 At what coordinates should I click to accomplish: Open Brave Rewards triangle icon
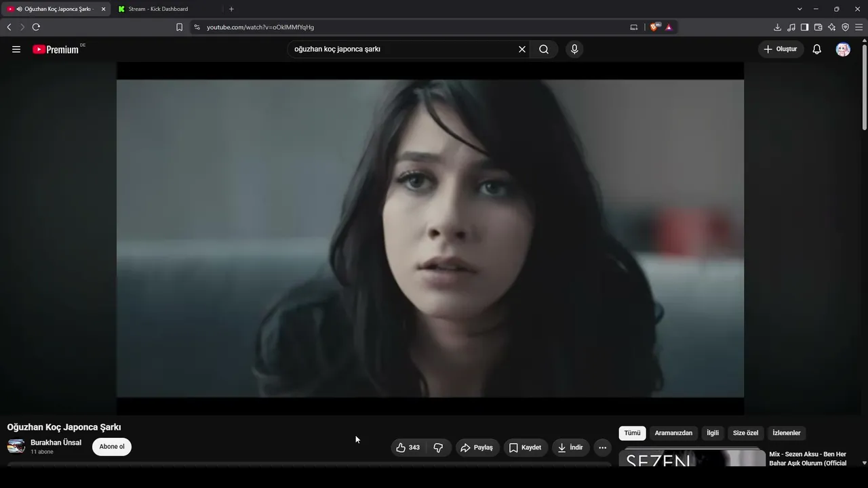click(x=669, y=27)
